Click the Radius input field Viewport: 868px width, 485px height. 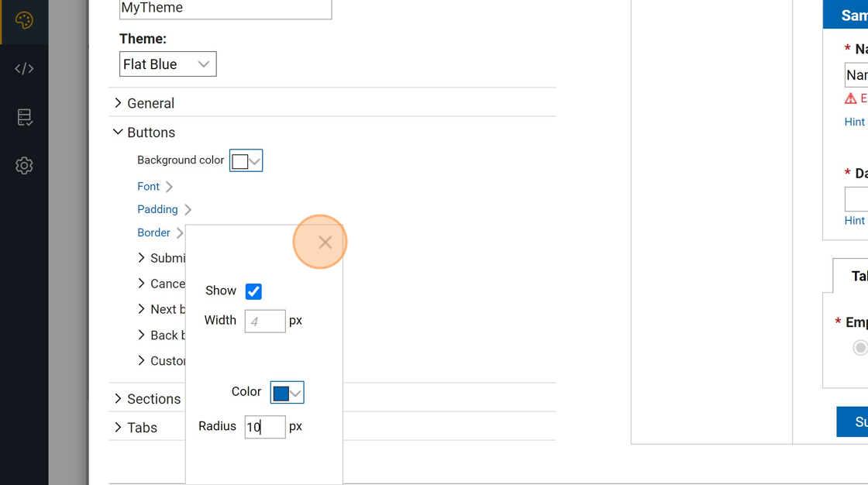[264, 427]
